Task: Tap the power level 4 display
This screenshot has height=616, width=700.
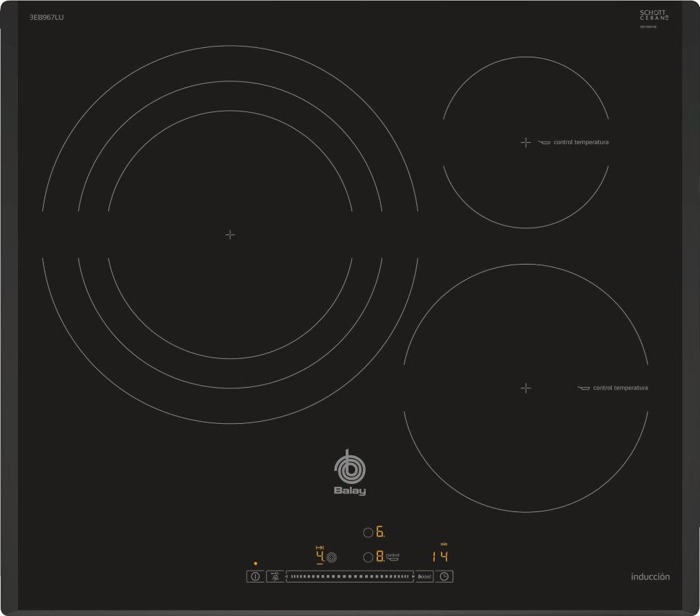Action: pos(321,557)
